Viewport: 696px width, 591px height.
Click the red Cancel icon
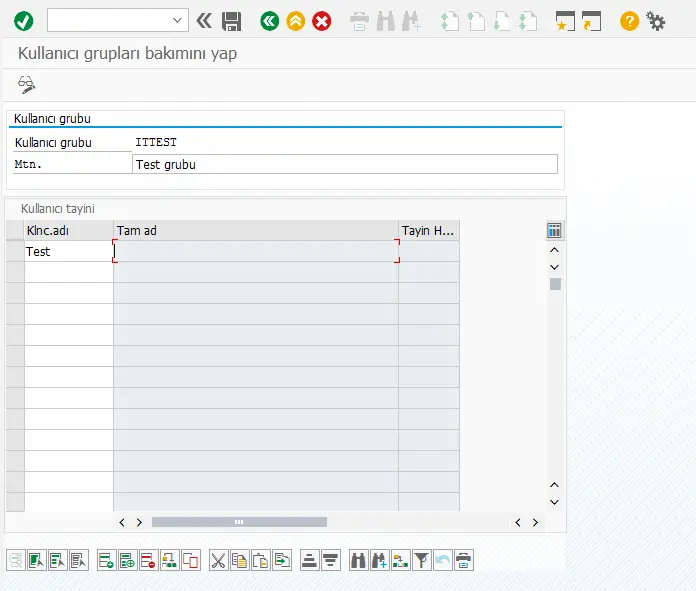point(321,21)
